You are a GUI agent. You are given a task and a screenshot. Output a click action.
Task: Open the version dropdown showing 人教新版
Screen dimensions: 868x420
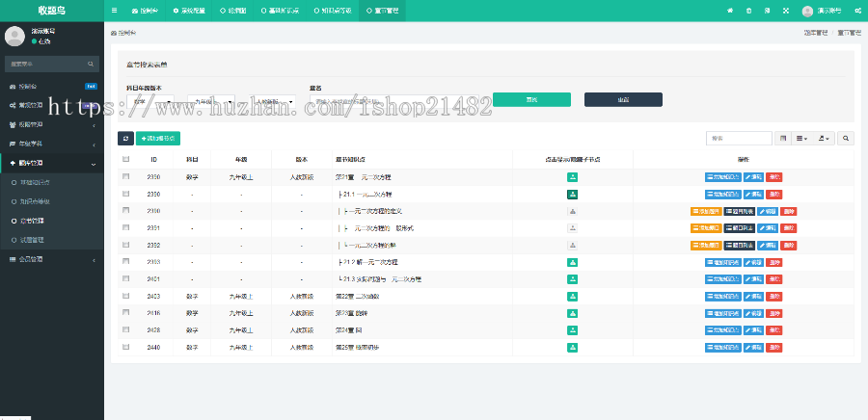point(272,102)
